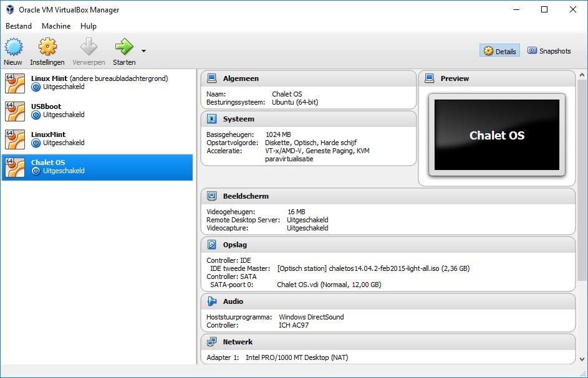Select the Chalet OS virtual machine
Image resolution: width=588 pixels, height=378 pixels.
click(97, 168)
